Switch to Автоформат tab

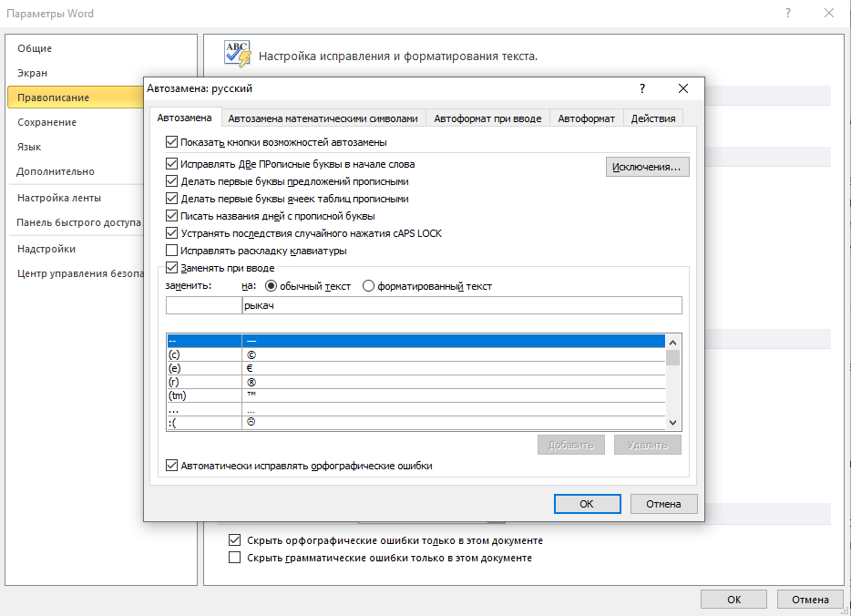click(587, 118)
